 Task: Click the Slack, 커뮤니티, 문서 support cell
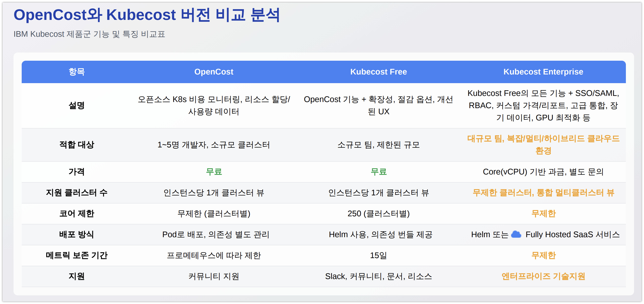378,276
